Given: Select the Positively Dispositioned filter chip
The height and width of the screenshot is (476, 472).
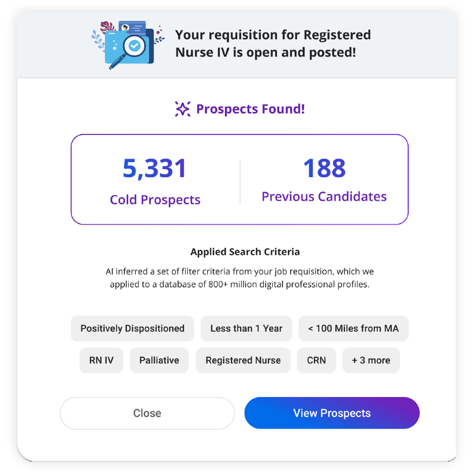Looking at the screenshot, I should (x=132, y=328).
